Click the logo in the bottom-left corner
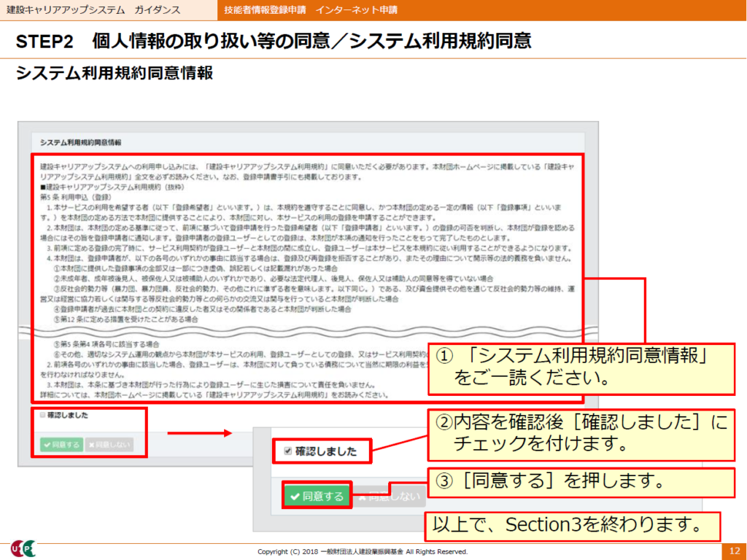 [x=22, y=548]
